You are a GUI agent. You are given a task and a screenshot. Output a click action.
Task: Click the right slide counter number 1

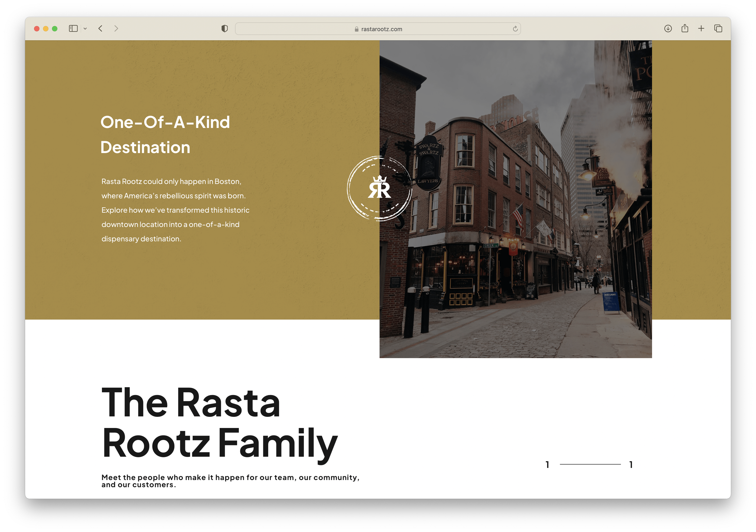click(x=631, y=465)
